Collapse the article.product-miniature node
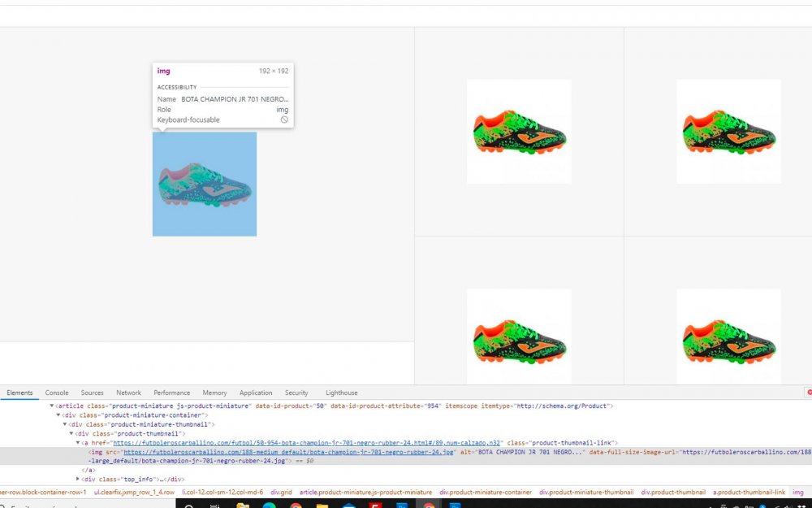The image size is (812, 508). 54,405
